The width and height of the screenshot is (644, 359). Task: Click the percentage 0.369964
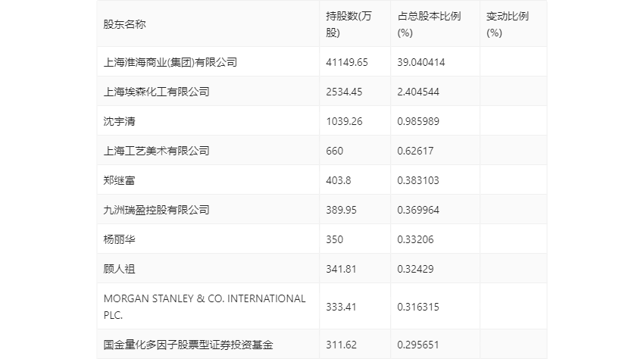tap(418, 210)
